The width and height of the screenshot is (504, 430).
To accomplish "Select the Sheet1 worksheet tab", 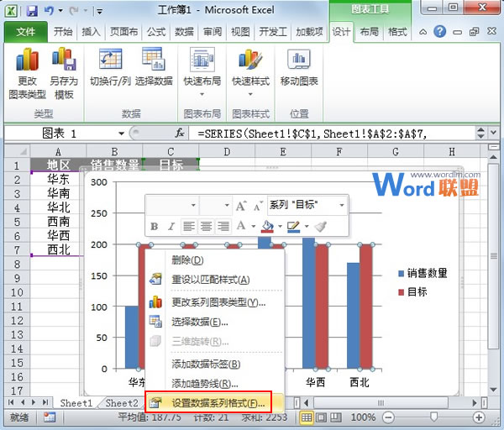I will pos(76,402).
